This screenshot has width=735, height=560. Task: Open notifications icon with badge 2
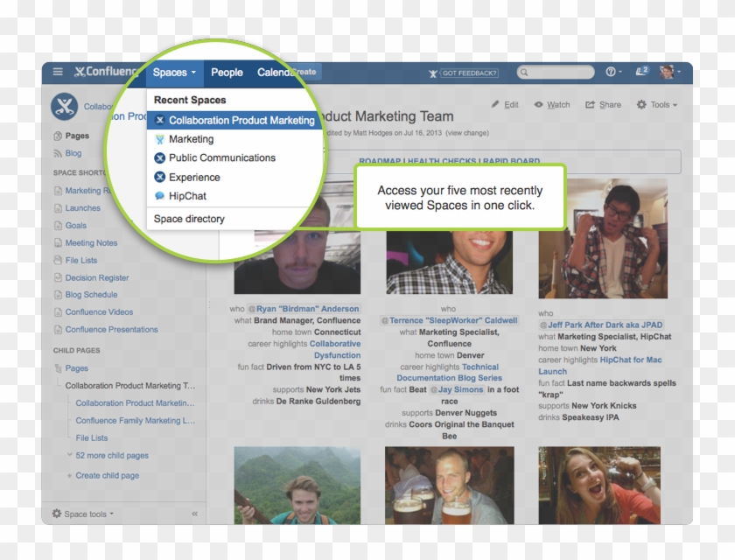point(641,71)
